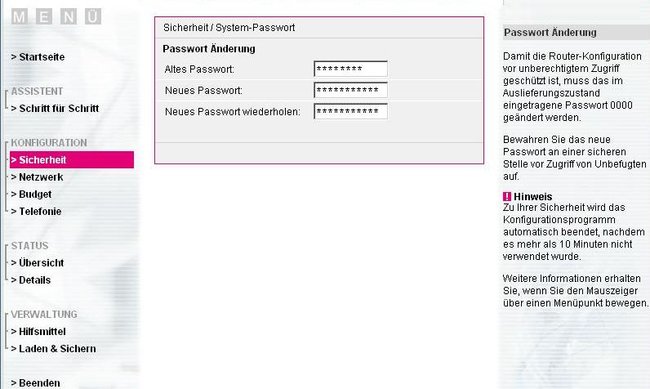Image resolution: width=650 pixels, height=389 pixels.
Task: Open the Budget menu entry
Action: pos(31,194)
